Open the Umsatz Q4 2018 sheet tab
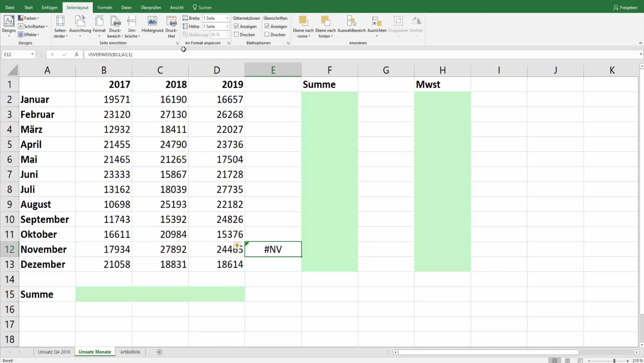Screen dimensions: 644x363 pos(54,352)
